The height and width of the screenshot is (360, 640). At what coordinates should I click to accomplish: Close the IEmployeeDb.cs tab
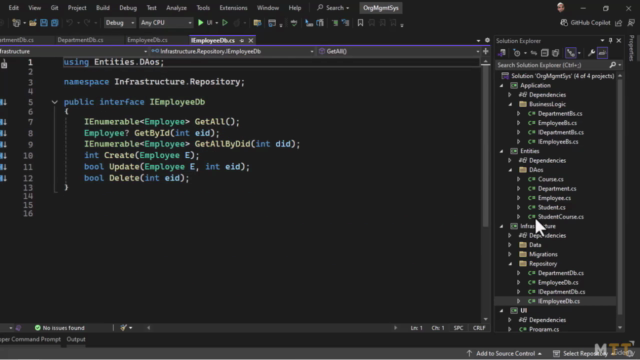(x=251, y=40)
